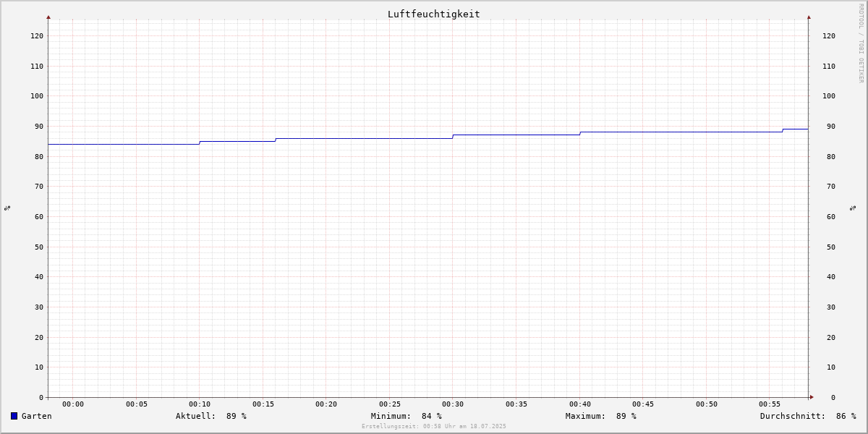Click the 120 label on left axis
The height and width of the screenshot is (434, 868).
coord(37,36)
